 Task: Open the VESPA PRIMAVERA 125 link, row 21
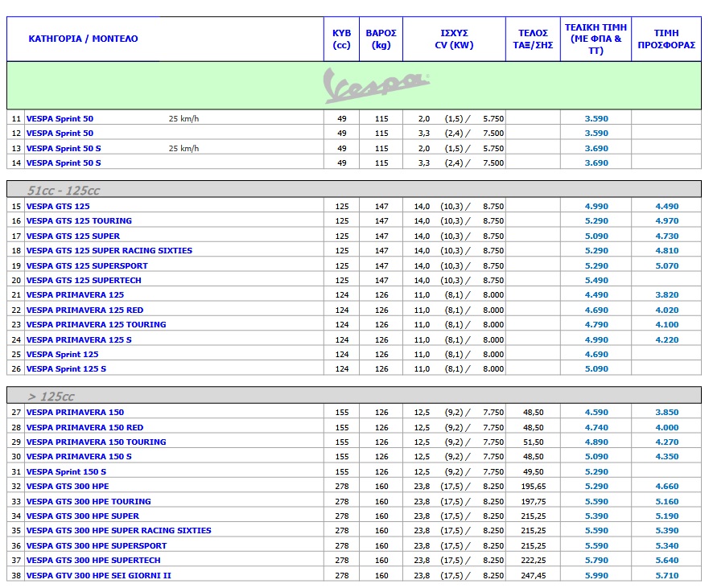[75, 294]
